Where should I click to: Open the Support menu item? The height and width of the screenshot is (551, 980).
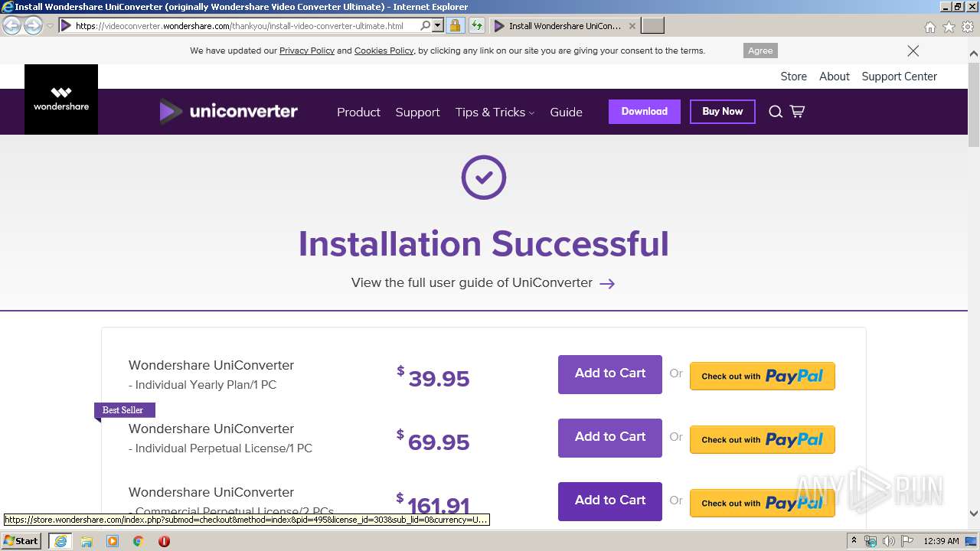pos(417,112)
